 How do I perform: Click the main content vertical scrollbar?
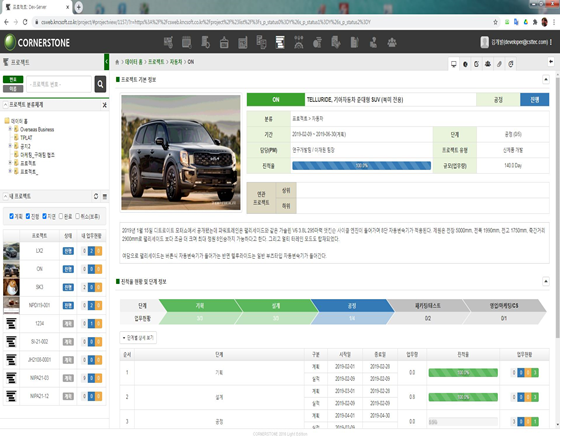[558, 207]
